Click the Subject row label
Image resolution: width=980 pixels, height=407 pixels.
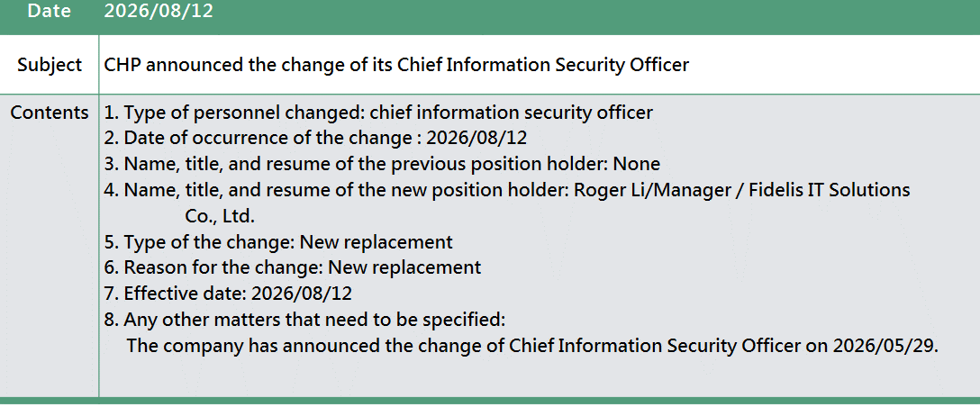pos(50,65)
